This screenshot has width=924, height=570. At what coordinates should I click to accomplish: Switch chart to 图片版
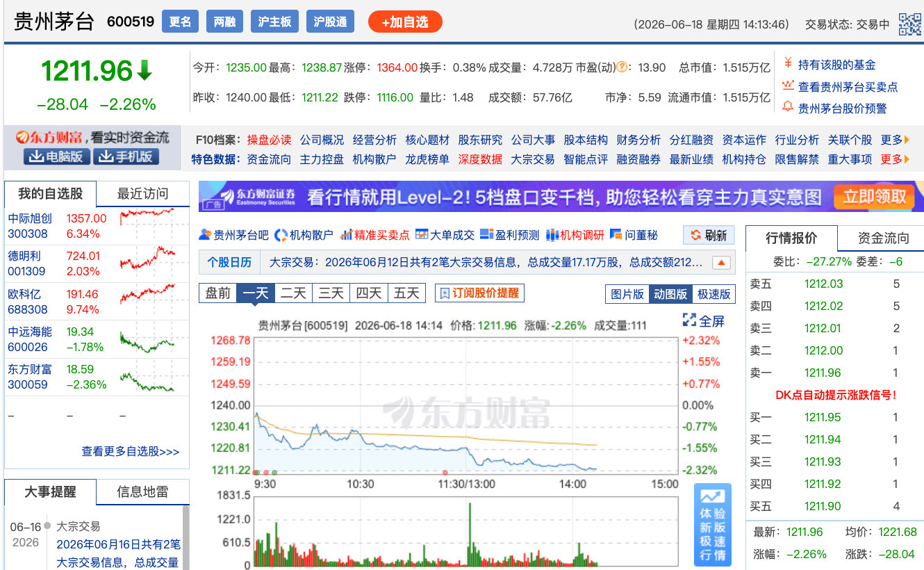[627, 294]
